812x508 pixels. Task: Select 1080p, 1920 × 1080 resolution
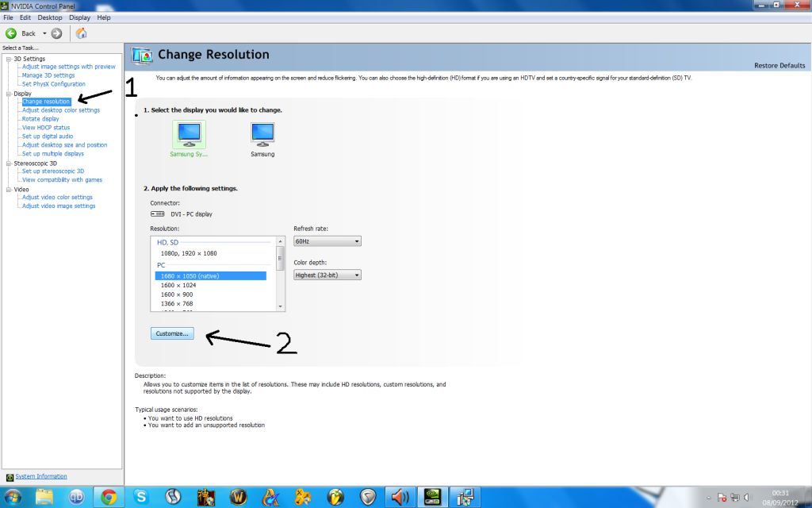[189, 253]
